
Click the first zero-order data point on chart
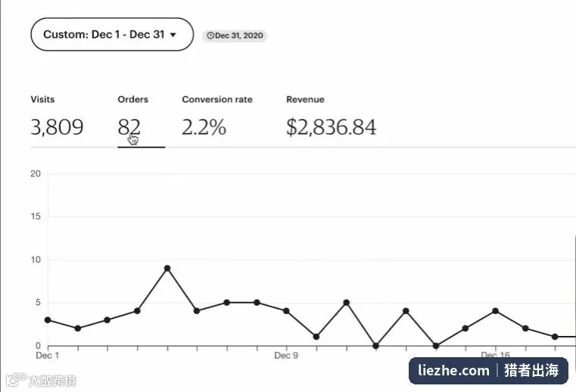click(375, 346)
